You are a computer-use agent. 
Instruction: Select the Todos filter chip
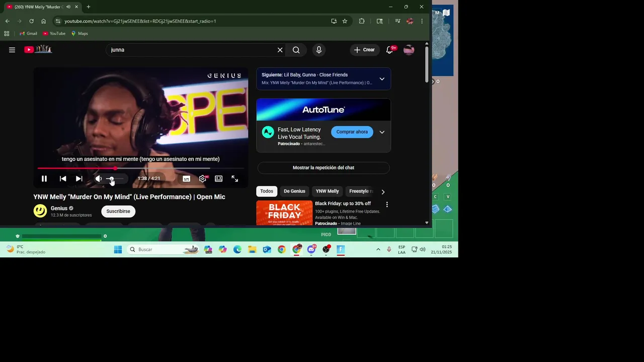[x=267, y=191]
